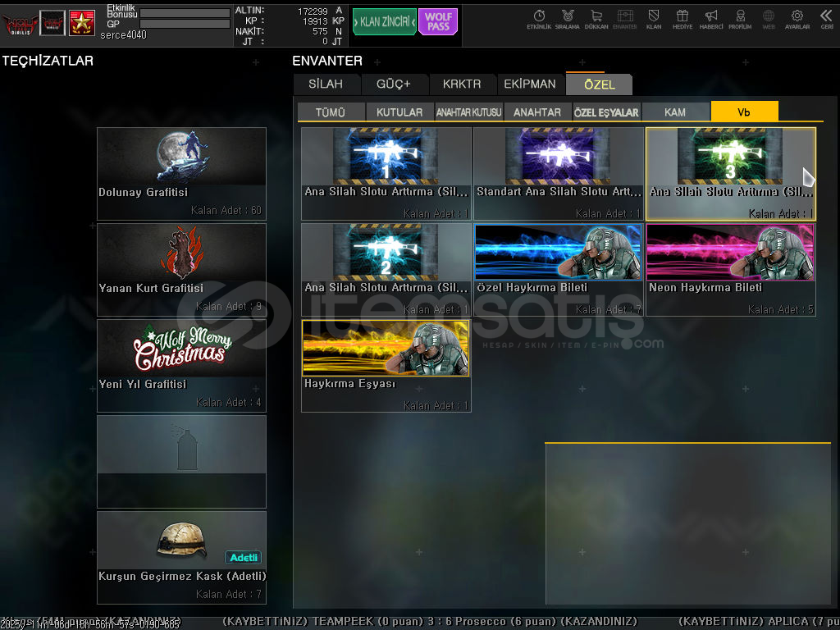Select the KUTULAR sub-tab
Screen dimensions: 840x630
(x=399, y=112)
